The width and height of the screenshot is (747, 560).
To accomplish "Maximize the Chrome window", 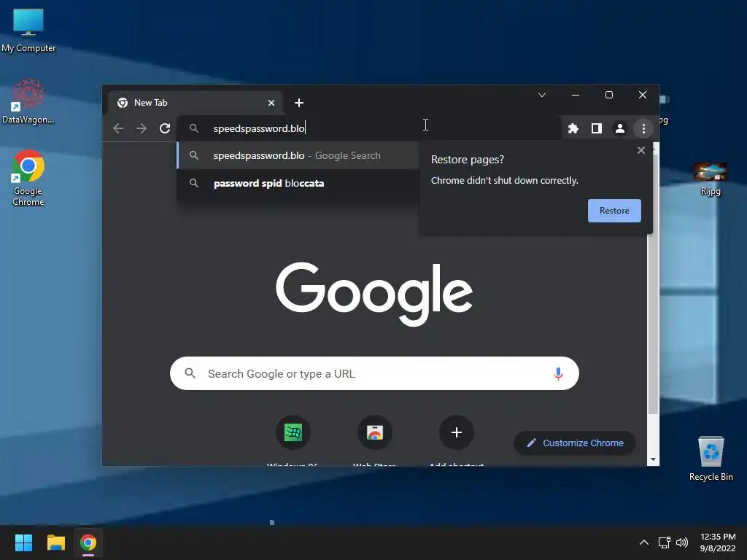I will click(x=609, y=95).
